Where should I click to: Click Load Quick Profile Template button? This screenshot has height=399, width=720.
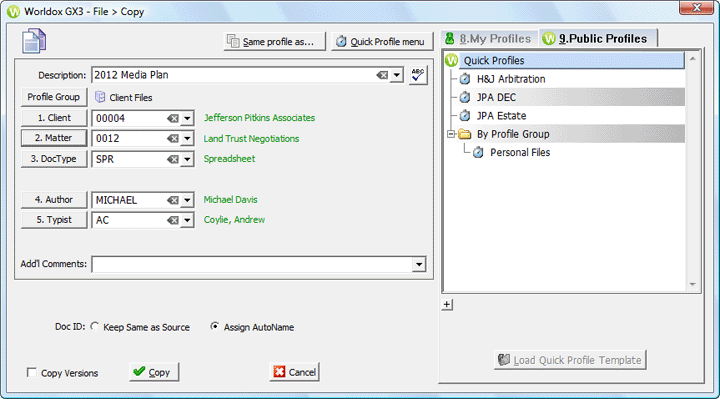coord(570,360)
